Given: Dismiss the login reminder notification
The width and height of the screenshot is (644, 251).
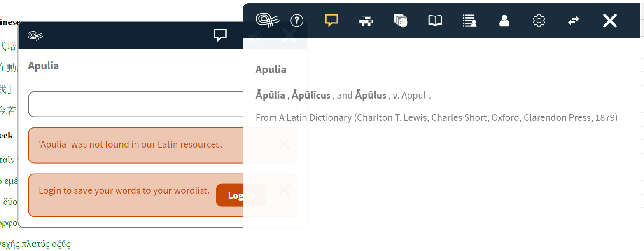Looking at the screenshot, I should [284, 190].
